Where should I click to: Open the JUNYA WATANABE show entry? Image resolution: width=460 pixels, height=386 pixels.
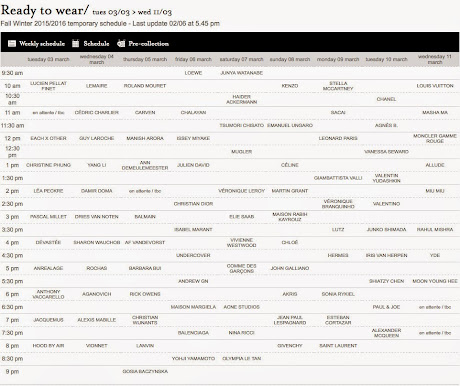pyautogui.click(x=242, y=73)
